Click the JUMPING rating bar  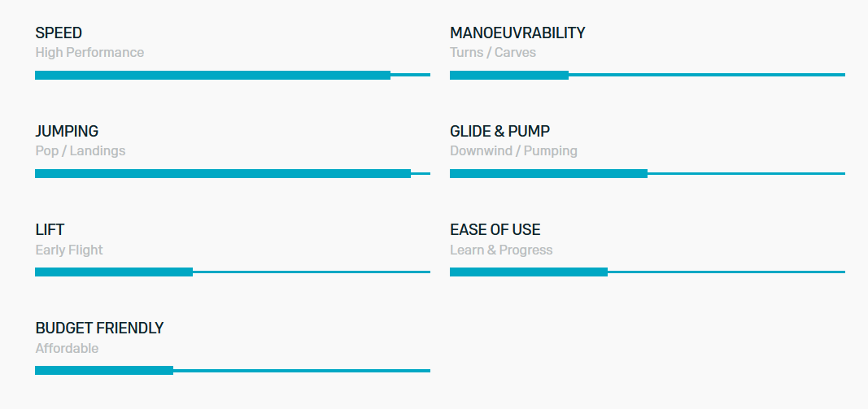[233, 174]
